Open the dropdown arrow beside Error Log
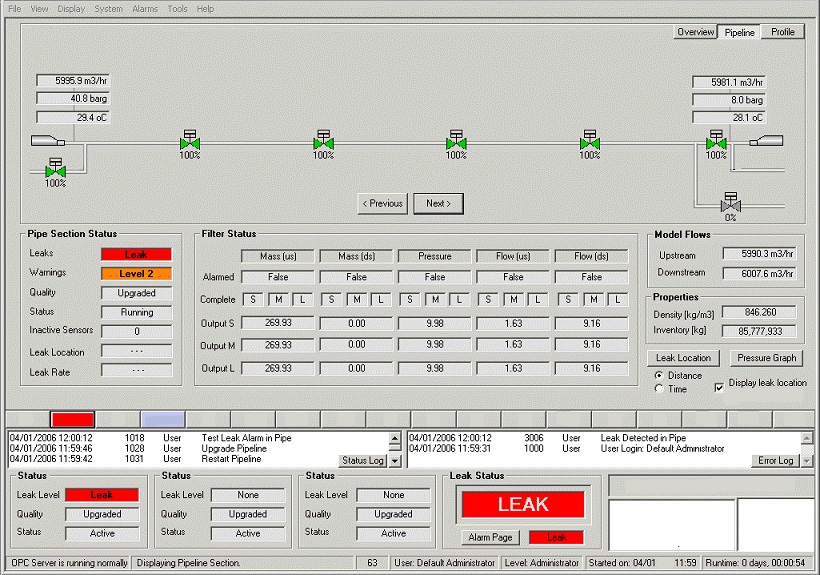This screenshot has height=575, width=820. point(807,461)
